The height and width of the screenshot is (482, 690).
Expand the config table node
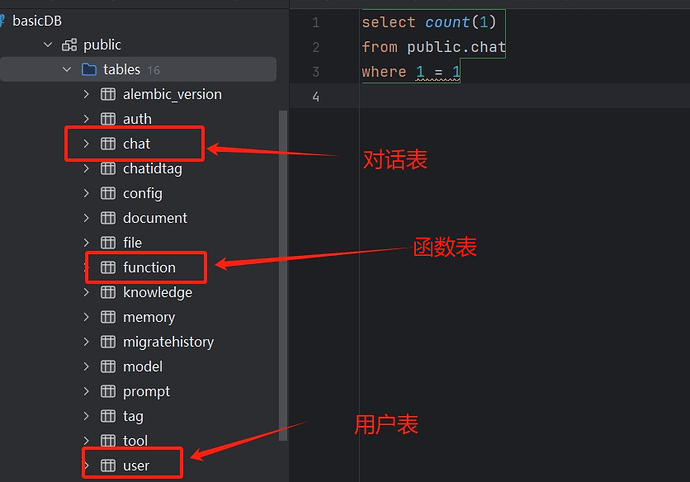[x=86, y=193]
